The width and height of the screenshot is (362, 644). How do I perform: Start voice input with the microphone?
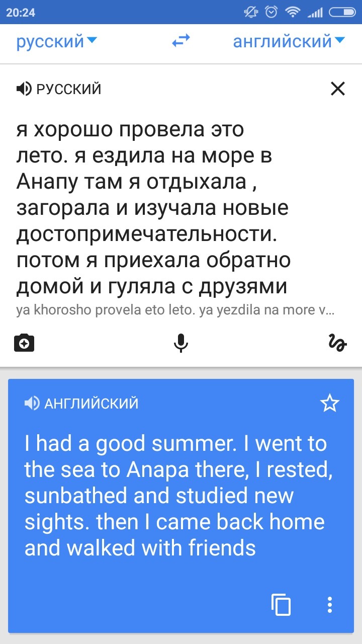[x=181, y=343]
